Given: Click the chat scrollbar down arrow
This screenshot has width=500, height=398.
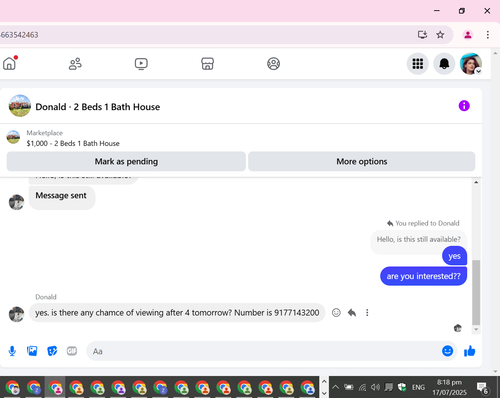Looking at the screenshot, I should tap(476, 329).
